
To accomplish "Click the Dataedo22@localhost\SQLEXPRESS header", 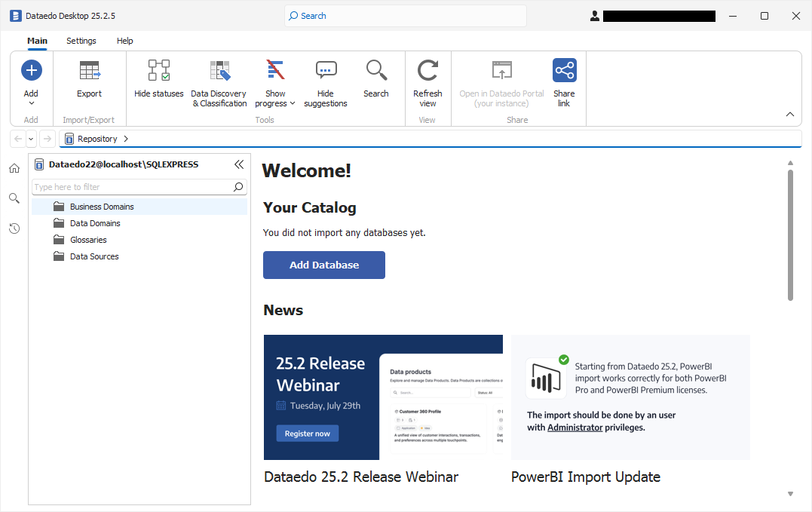I will (x=123, y=164).
